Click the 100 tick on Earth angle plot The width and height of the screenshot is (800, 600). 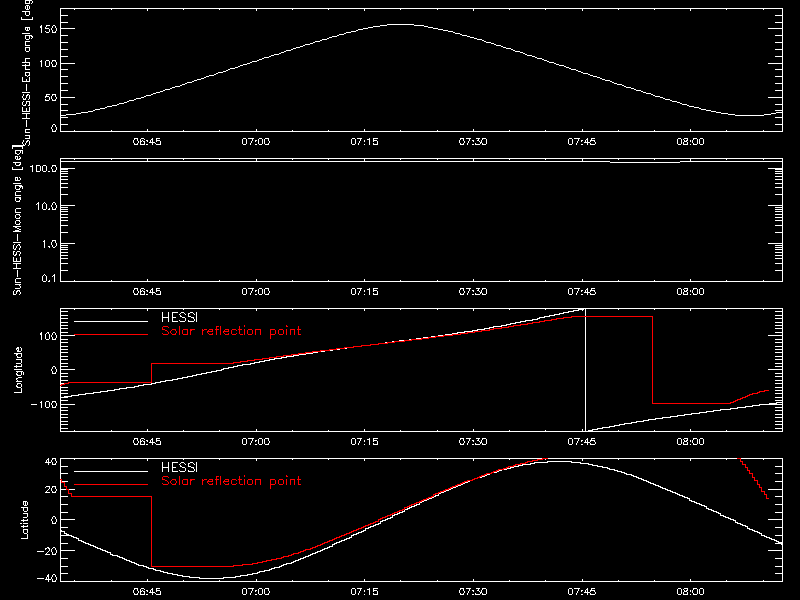(48, 64)
